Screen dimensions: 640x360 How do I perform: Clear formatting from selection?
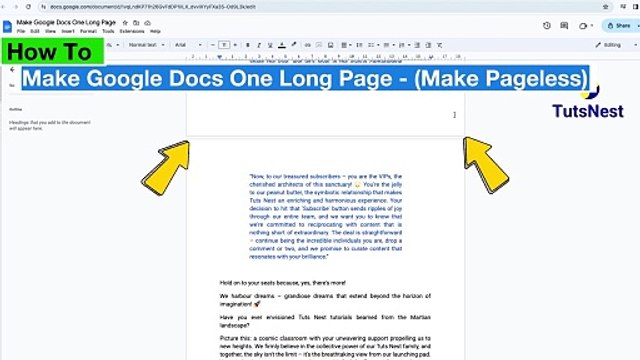coord(440,45)
